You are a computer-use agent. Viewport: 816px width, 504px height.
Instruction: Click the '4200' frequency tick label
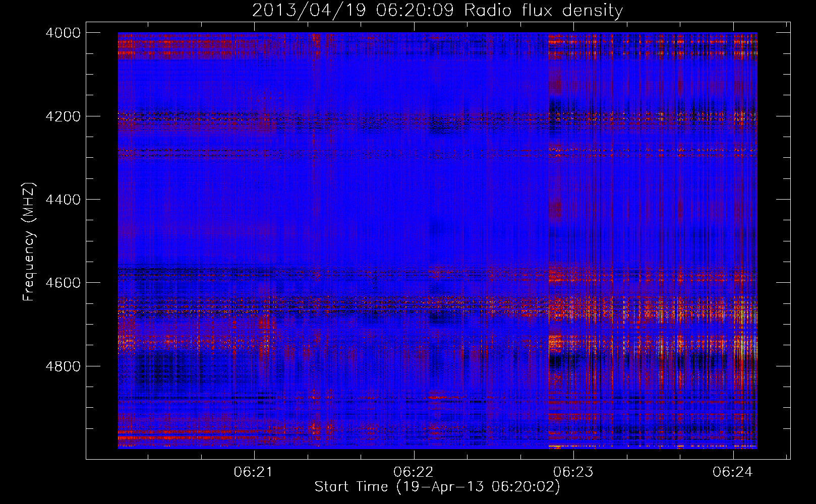coord(63,116)
